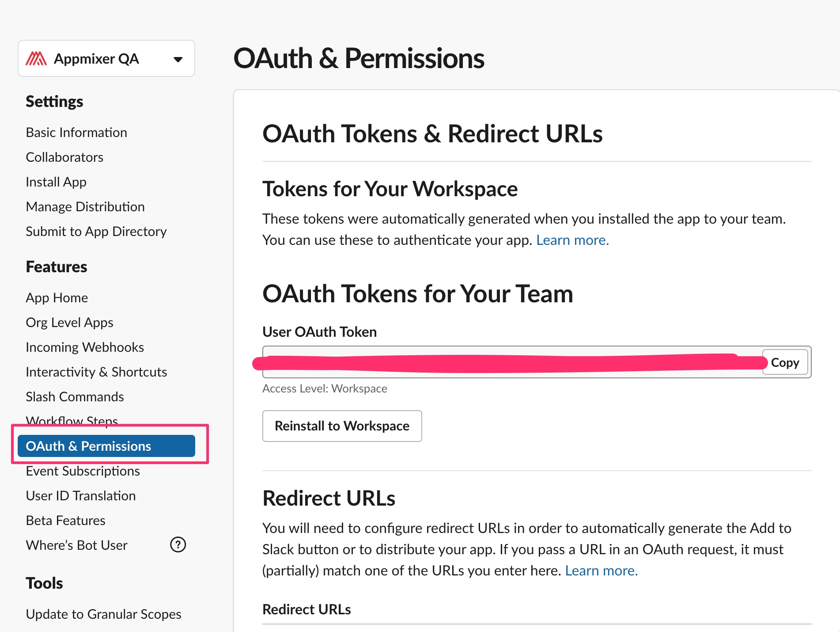Click the help icon beside Where's Bot User
Screen dimensions: 840x632
(178, 544)
